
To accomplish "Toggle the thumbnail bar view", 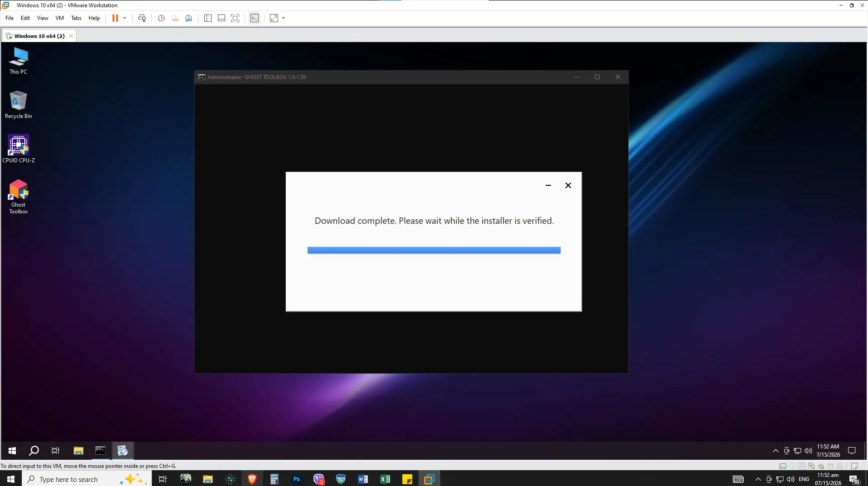I will pyautogui.click(x=222, y=18).
